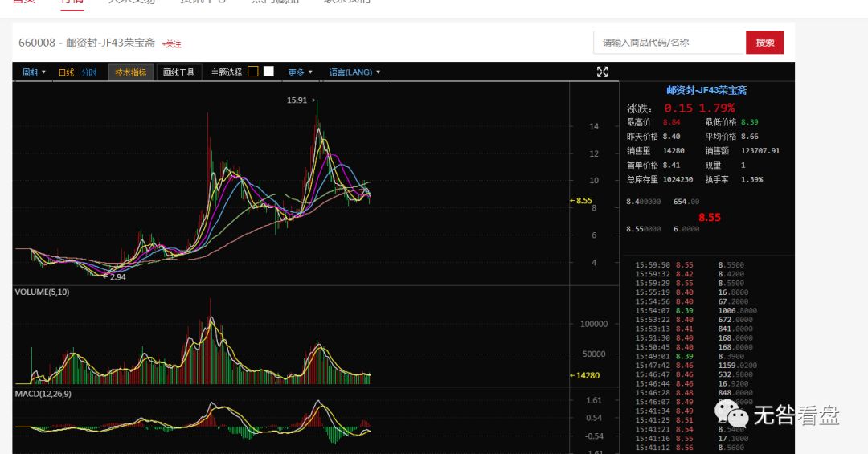The height and width of the screenshot is (454, 868).
Task: Select the 15:59:32 trade row
Action: click(690, 274)
